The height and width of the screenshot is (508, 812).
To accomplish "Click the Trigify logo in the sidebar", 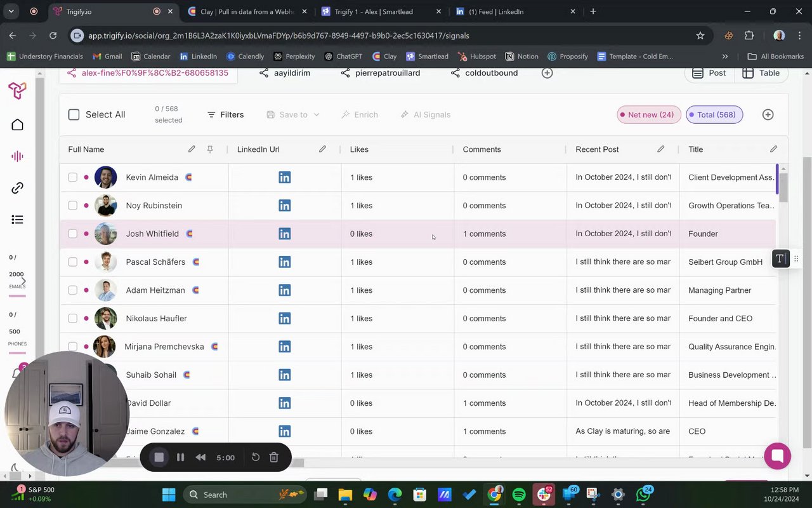I will (17, 91).
